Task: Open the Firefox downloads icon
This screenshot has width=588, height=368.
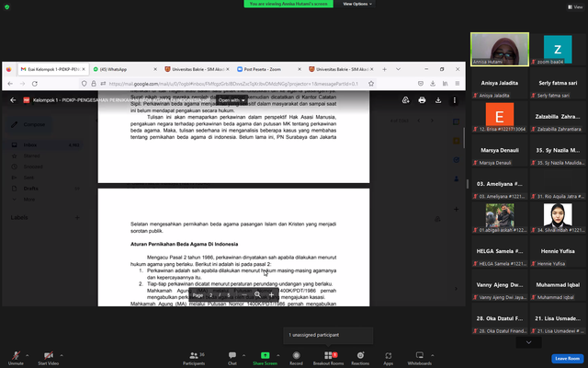Action: pyautogui.click(x=433, y=84)
